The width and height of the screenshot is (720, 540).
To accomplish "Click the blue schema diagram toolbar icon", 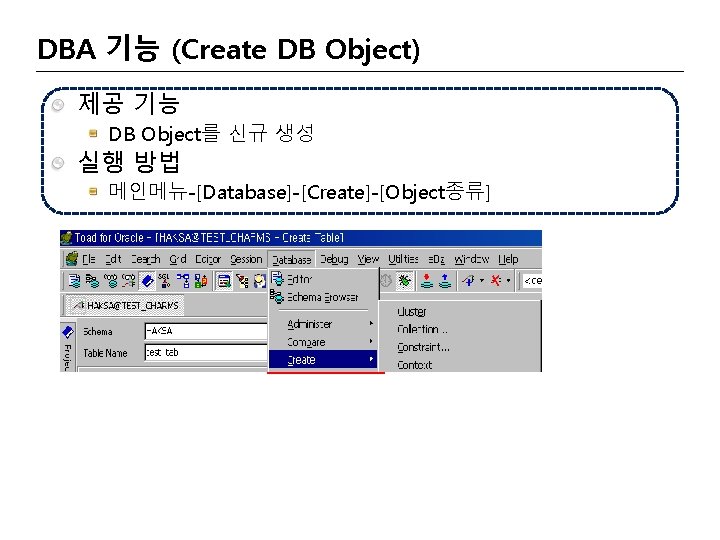I will point(183,281).
